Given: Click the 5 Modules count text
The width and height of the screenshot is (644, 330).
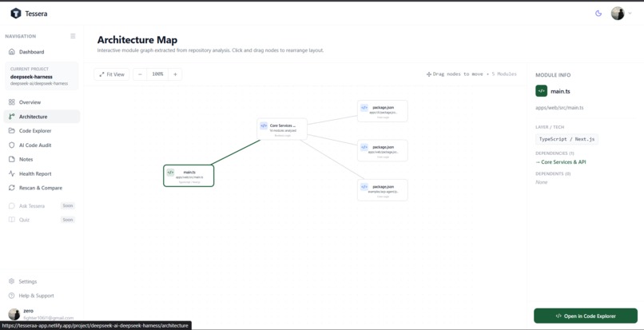Looking at the screenshot, I should click(x=504, y=74).
